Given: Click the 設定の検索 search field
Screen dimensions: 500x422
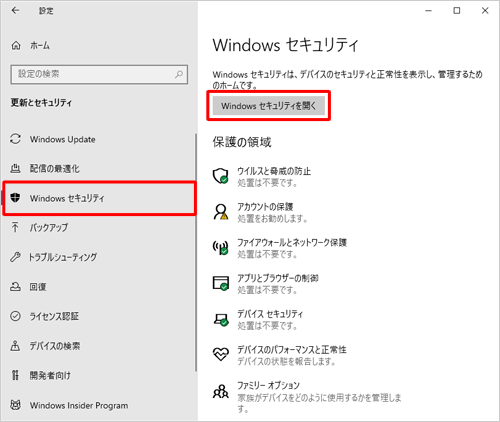Looking at the screenshot, I should click(99, 74).
